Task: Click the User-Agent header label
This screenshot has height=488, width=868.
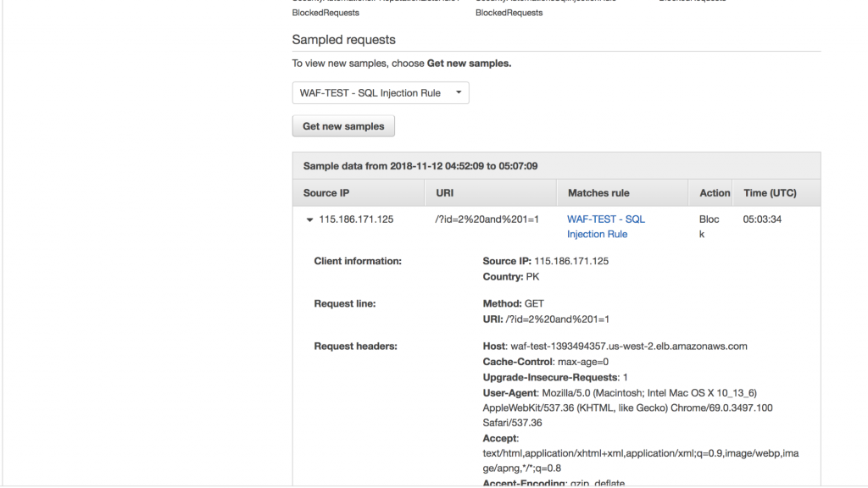Action: click(509, 393)
